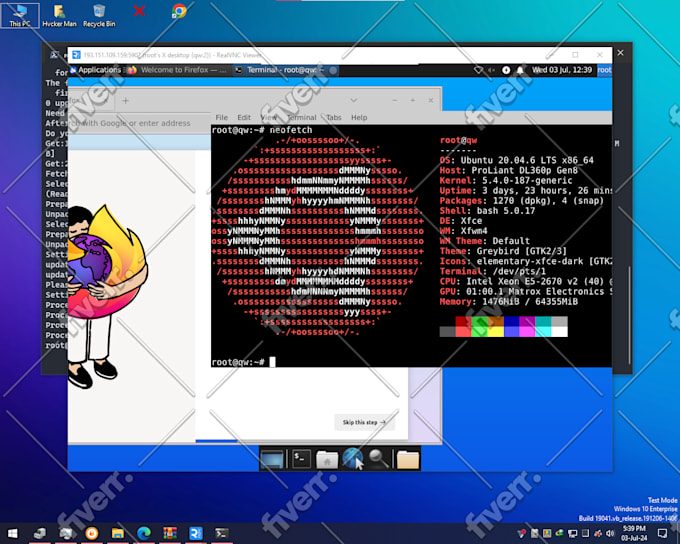Open the notification bell in Xfce panel
This screenshot has width=680, height=544.
520,70
